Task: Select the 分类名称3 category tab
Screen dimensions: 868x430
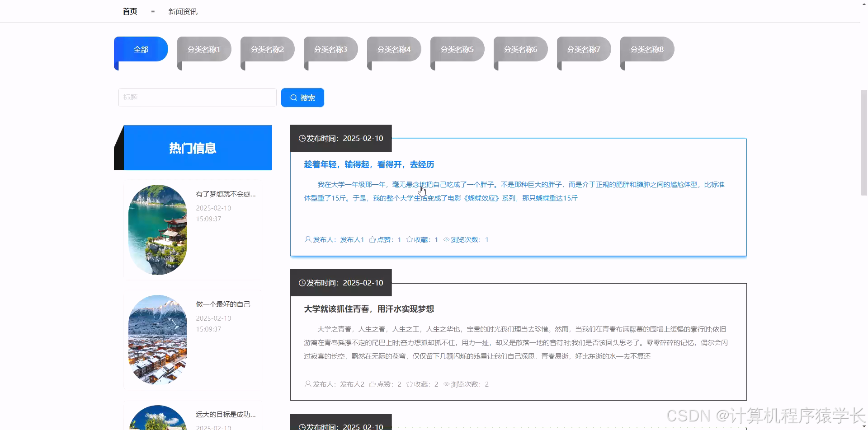Action: click(331, 49)
